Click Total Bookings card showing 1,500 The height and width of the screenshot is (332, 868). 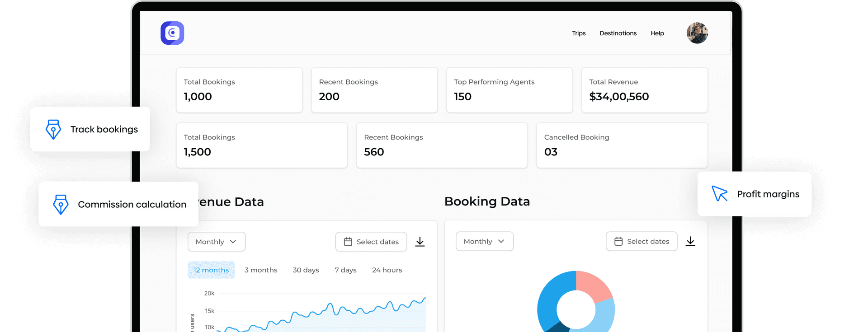pos(262,145)
